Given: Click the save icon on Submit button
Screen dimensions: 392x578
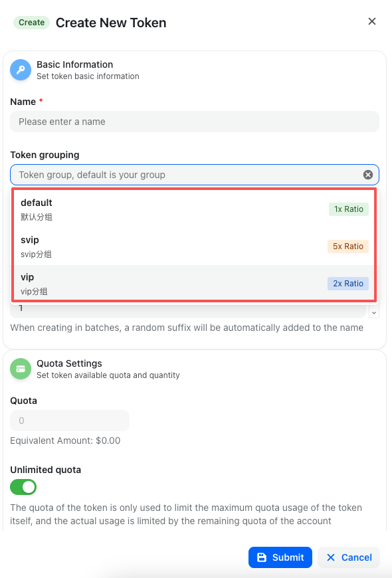Looking at the screenshot, I should [x=262, y=557].
